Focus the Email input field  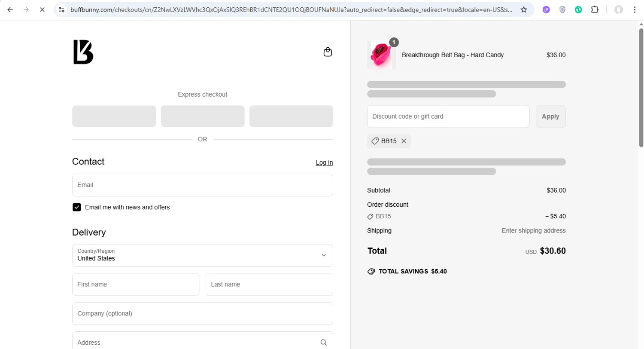click(203, 185)
